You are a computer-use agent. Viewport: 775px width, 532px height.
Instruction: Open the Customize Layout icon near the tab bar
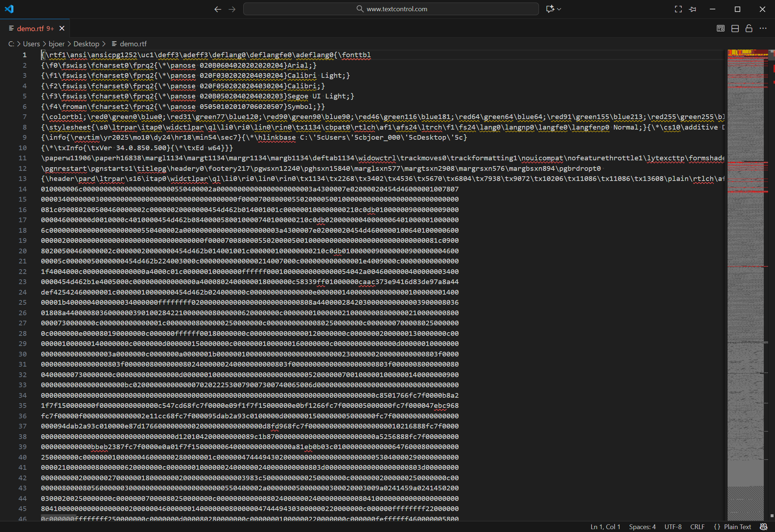(720, 28)
